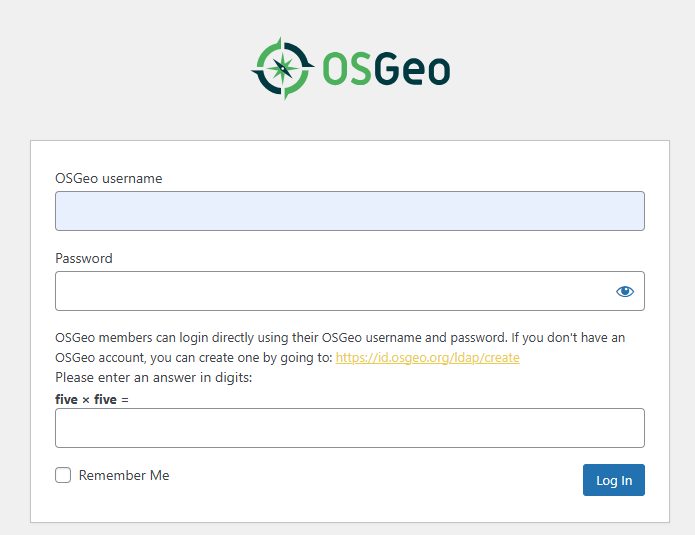Show password using the eye icon
The image size is (695, 535).
pyautogui.click(x=625, y=291)
